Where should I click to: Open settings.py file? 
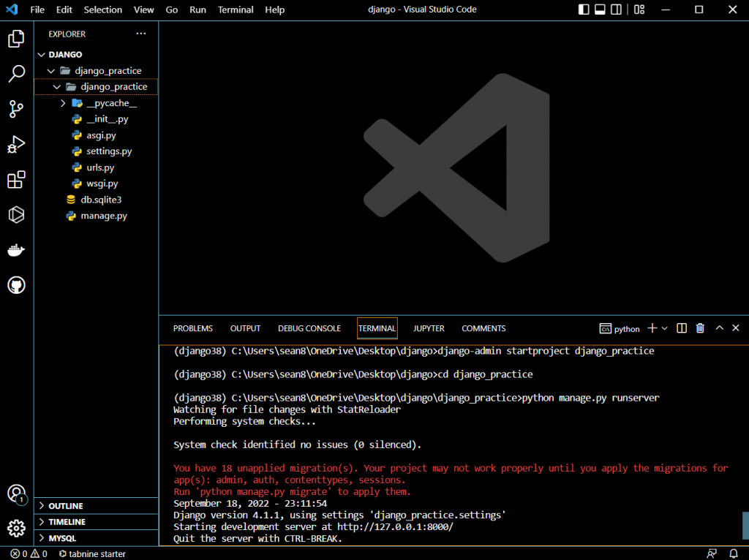pos(97,151)
